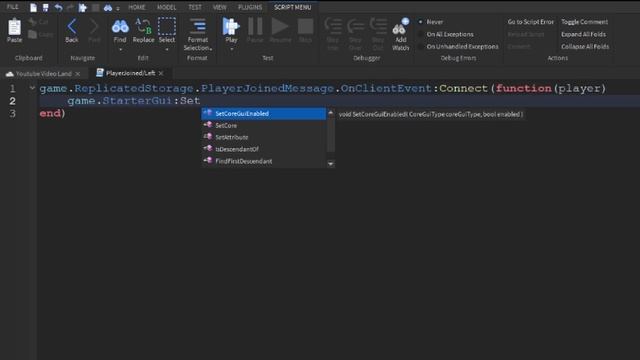Open Find with the binoculars icon
This screenshot has width=640, height=360.
(x=120, y=27)
